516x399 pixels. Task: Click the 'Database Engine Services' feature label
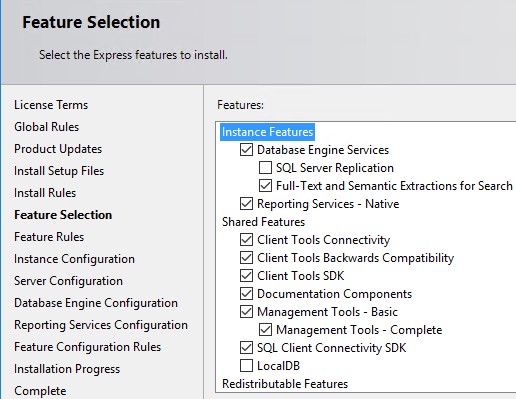click(x=323, y=150)
